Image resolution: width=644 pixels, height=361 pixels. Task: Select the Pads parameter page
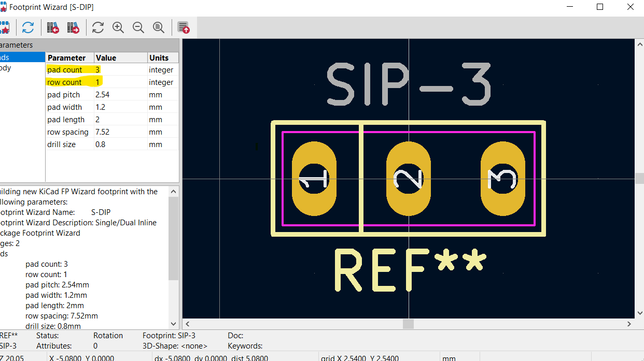tap(23, 57)
